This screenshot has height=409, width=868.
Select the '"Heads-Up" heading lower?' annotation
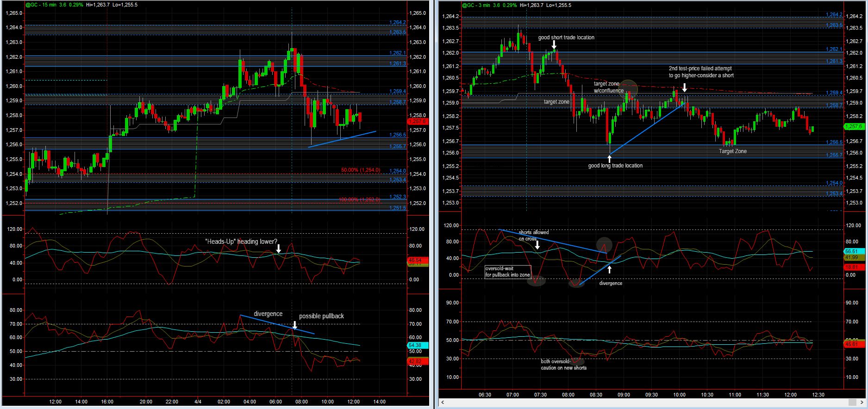click(241, 242)
